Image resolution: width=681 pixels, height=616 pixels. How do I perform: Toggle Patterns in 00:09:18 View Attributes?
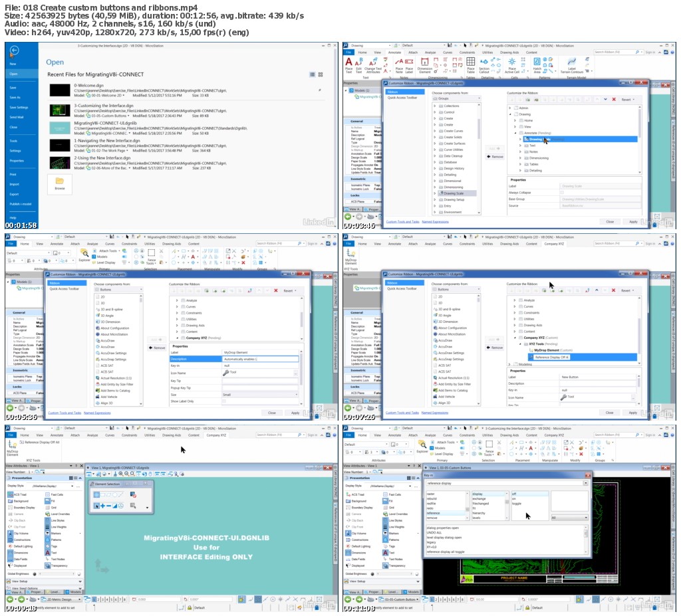coord(53,540)
